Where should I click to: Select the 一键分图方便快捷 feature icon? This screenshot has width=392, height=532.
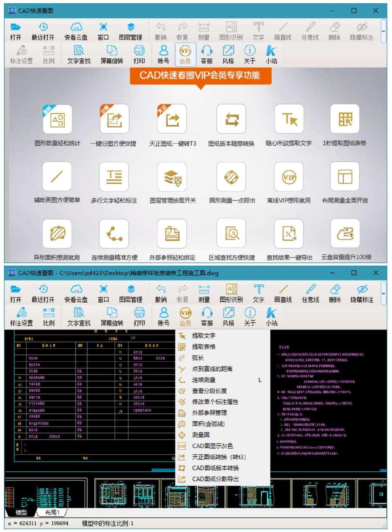(114, 119)
